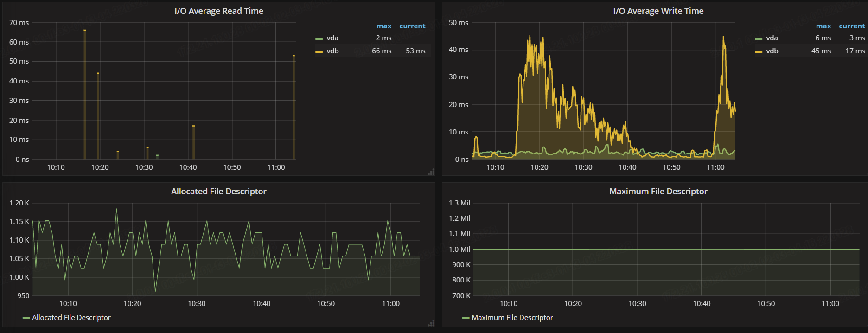Click the resize handle of I/O Average Read Time panel

[x=431, y=172]
